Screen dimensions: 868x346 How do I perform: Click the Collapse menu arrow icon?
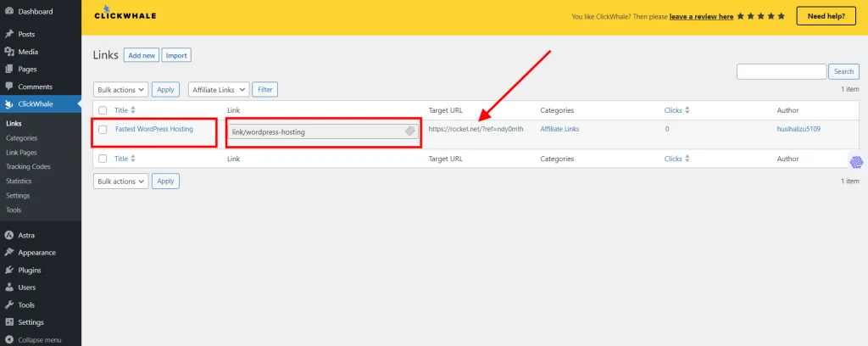pos(8,340)
